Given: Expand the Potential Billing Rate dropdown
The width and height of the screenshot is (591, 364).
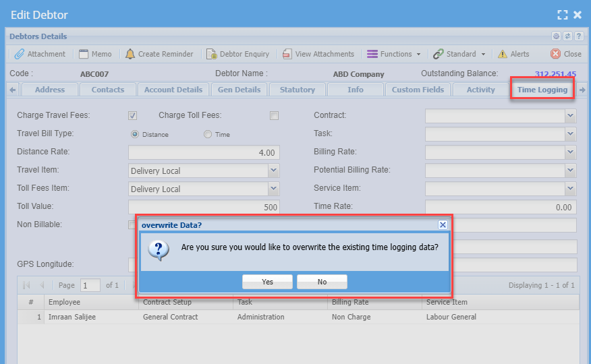Looking at the screenshot, I should coord(570,170).
